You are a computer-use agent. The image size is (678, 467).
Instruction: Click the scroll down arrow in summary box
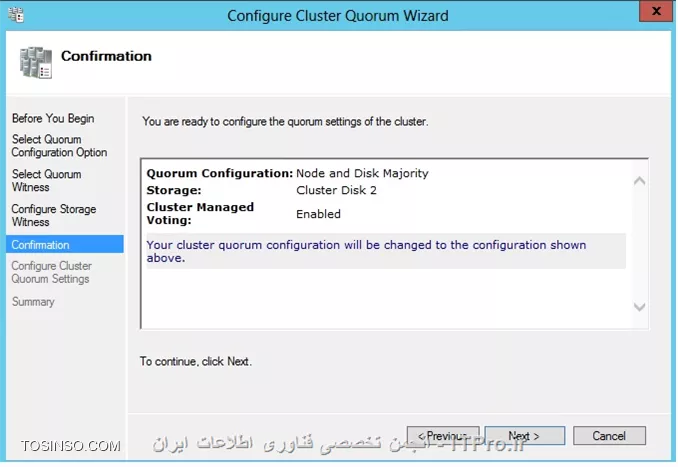click(x=640, y=307)
